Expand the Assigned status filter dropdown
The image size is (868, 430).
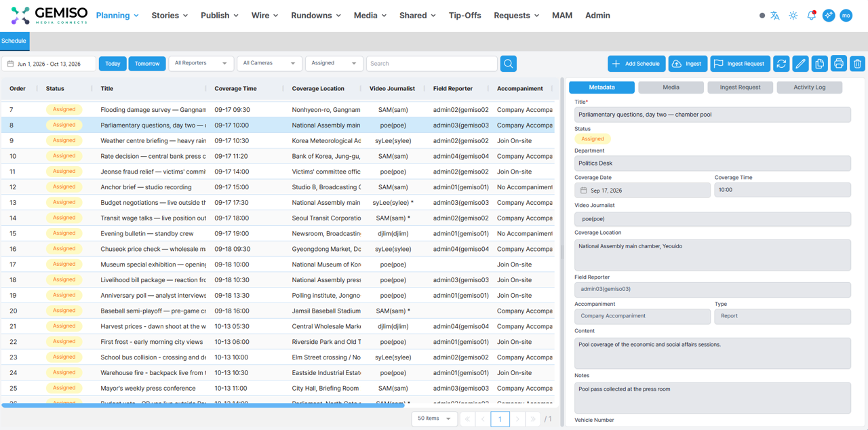334,63
